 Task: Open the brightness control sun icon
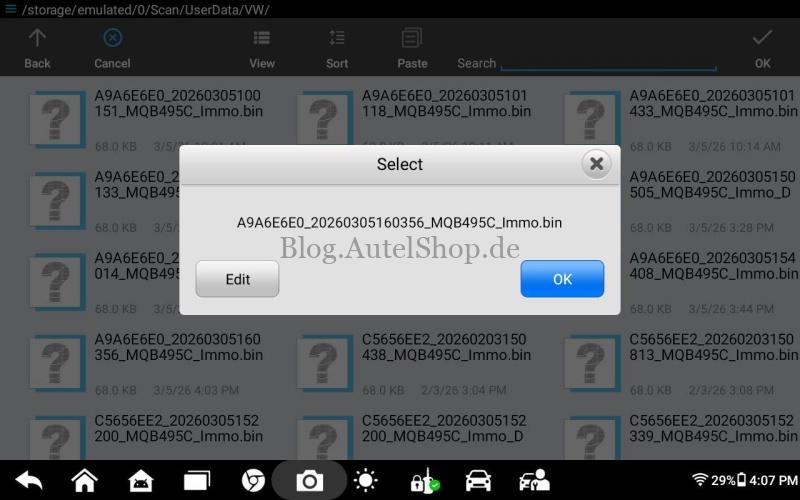pyautogui.click(x=366, y=481)
